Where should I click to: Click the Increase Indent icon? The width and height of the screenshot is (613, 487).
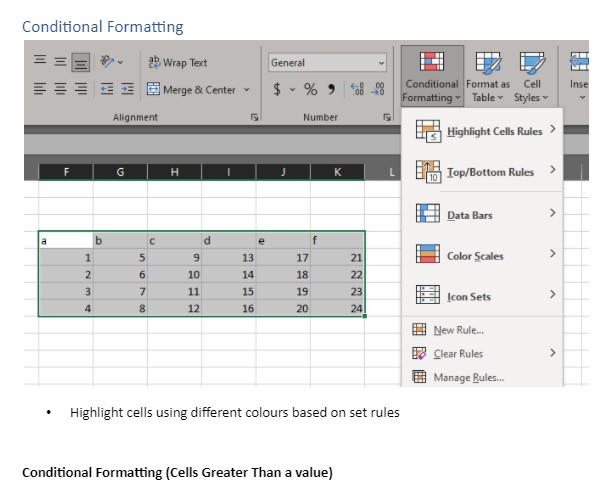coord(127,89)
